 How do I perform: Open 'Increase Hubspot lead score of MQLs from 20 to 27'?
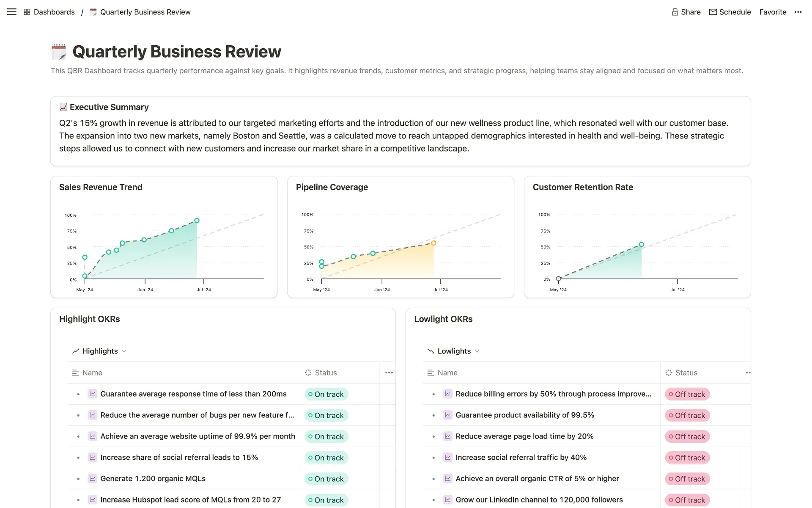pyautogui.click(x=190, y=500)
